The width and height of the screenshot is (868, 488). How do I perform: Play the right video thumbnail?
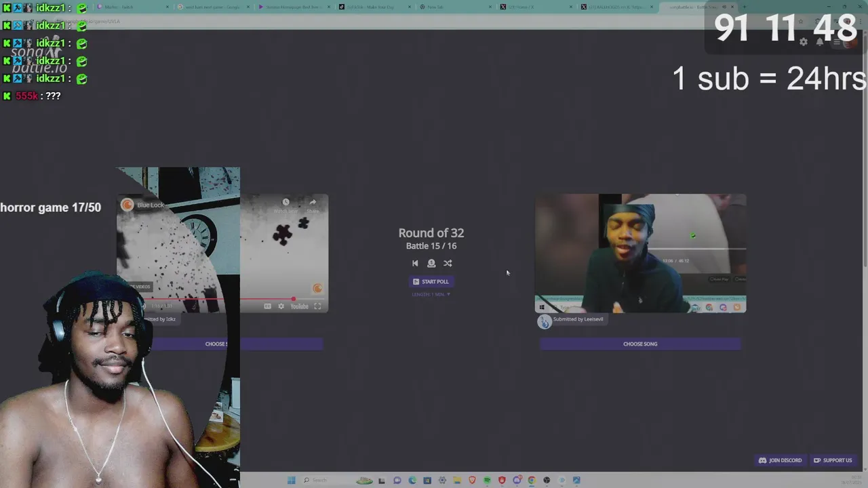click(x=640, y=253)
